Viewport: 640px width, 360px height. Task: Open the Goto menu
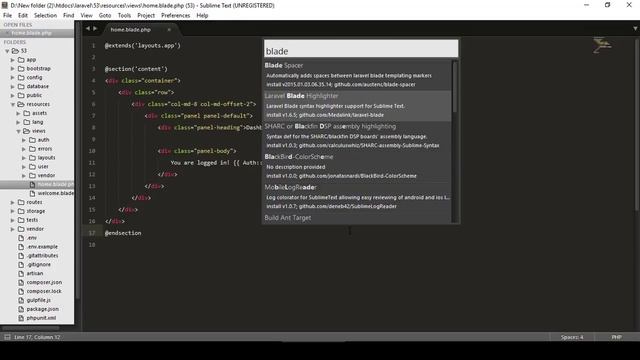[105, 16]
